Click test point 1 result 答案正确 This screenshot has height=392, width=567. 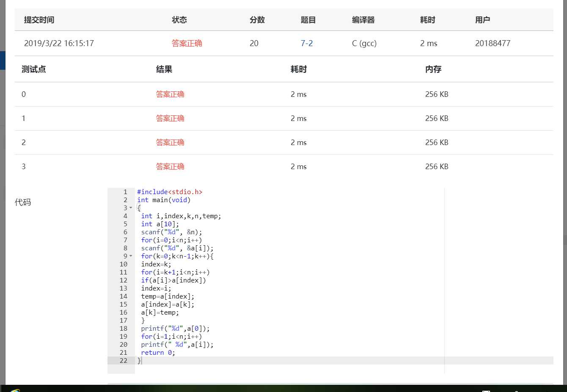[170, 118]
